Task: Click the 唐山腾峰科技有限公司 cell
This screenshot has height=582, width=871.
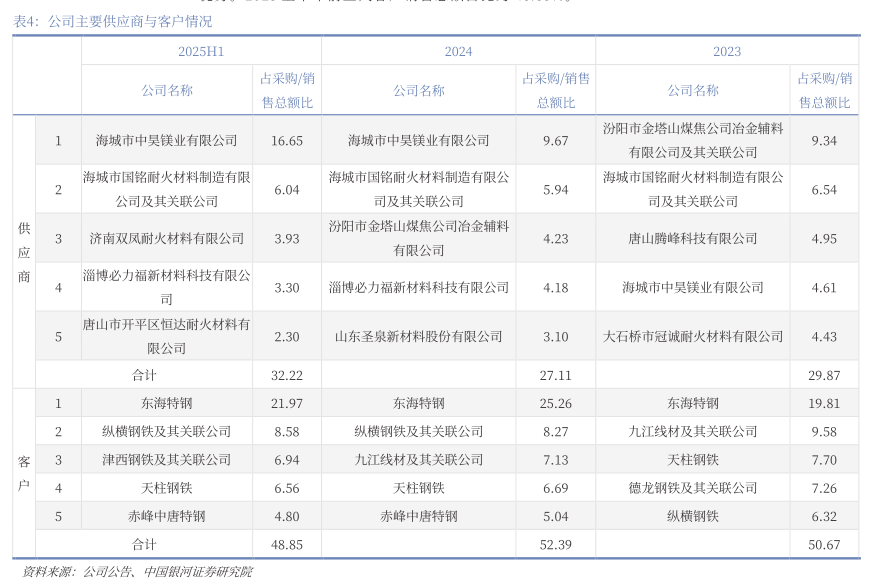Action: click(x=693, y=239)
